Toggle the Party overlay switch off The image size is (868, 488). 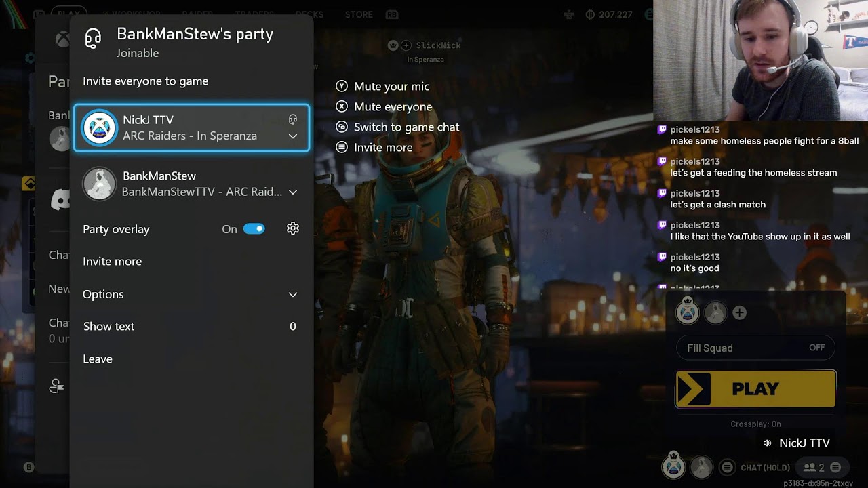[254, 229]
